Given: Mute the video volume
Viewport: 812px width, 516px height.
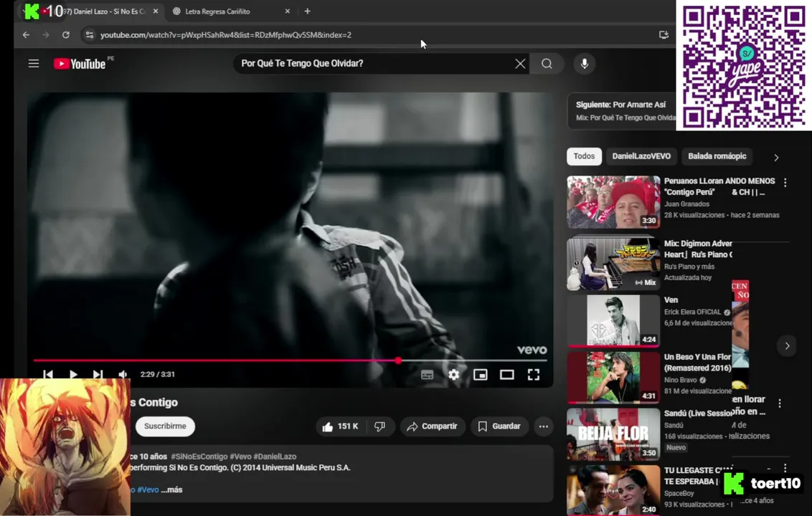Looking at the screenshot, I should 123,374.
